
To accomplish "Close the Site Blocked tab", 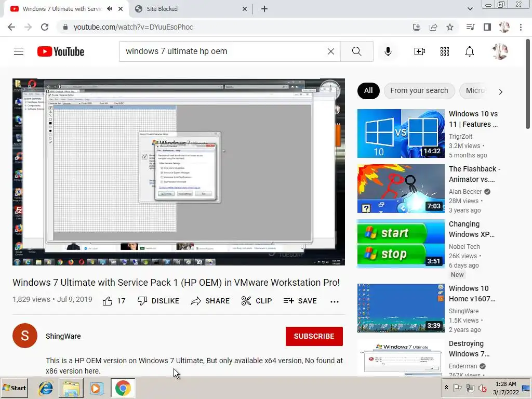I will coord(245,9).
